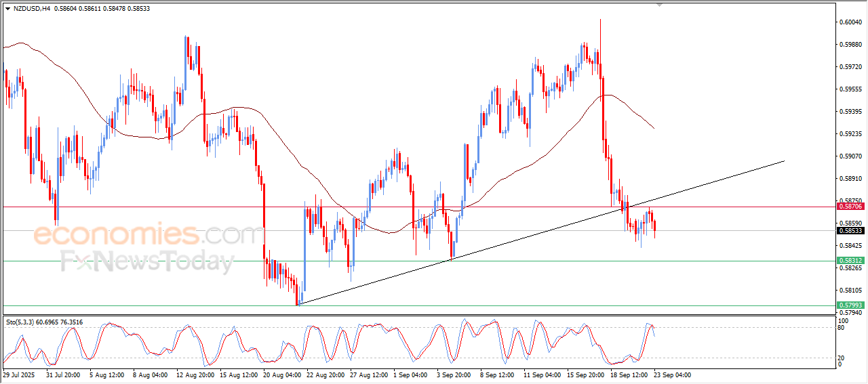This screenshot has height=384, width=868.
Task: Click the 23 Sep 04:00 time label
Action: [x=672, y=374]
